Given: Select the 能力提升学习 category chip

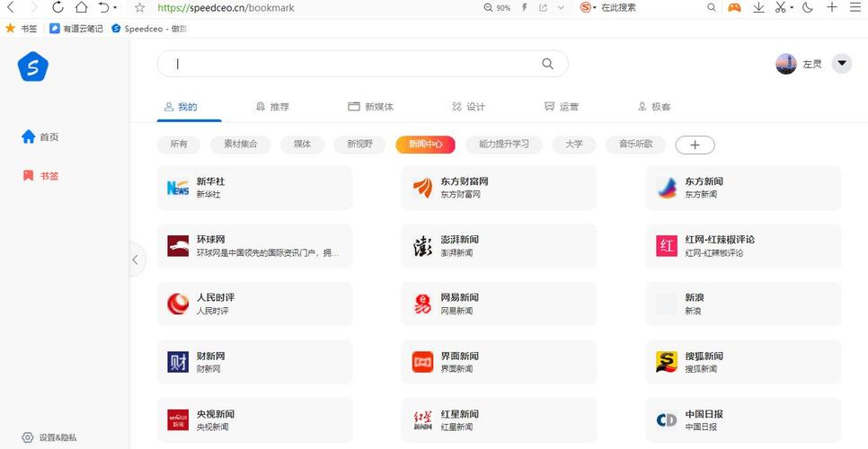Looking at the screenshot, I should [504, 145].
